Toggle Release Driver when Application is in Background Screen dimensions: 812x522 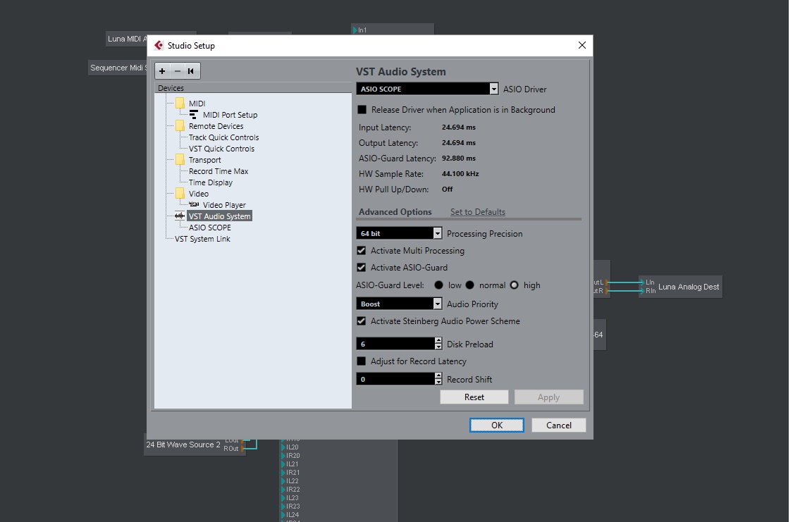coord(361,109)
